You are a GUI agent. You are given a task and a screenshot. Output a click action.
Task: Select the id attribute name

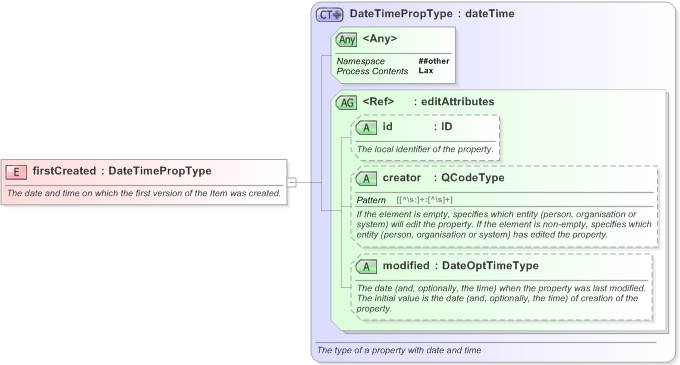pyautogui.click(x=387, y=127)
